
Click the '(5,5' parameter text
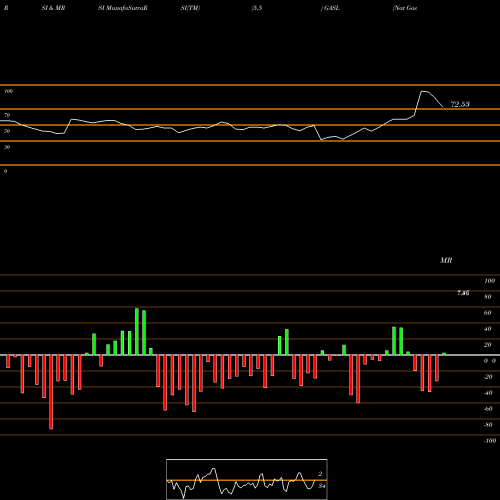click(257, 8)
